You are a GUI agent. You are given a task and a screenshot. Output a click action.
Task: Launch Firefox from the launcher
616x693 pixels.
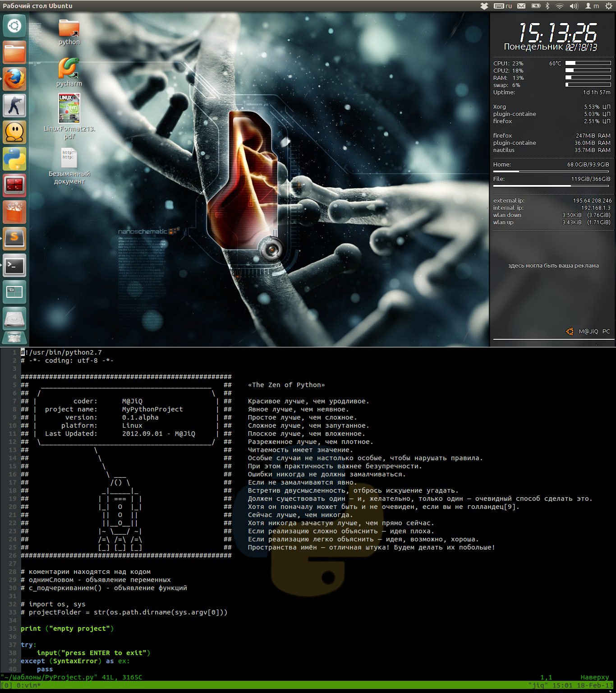14,79
